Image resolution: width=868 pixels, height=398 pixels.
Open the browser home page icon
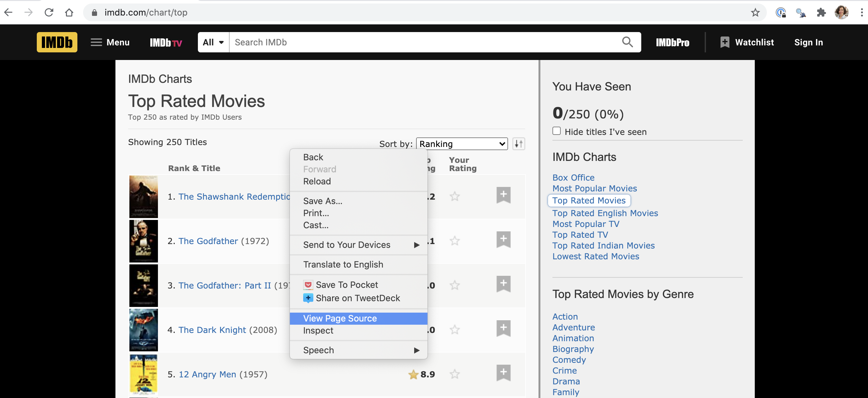(x=69, y=12)
